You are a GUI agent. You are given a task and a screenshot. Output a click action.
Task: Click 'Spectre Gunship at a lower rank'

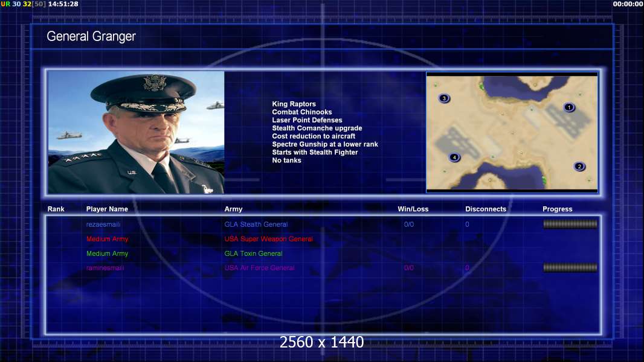(x=325, y=144)
